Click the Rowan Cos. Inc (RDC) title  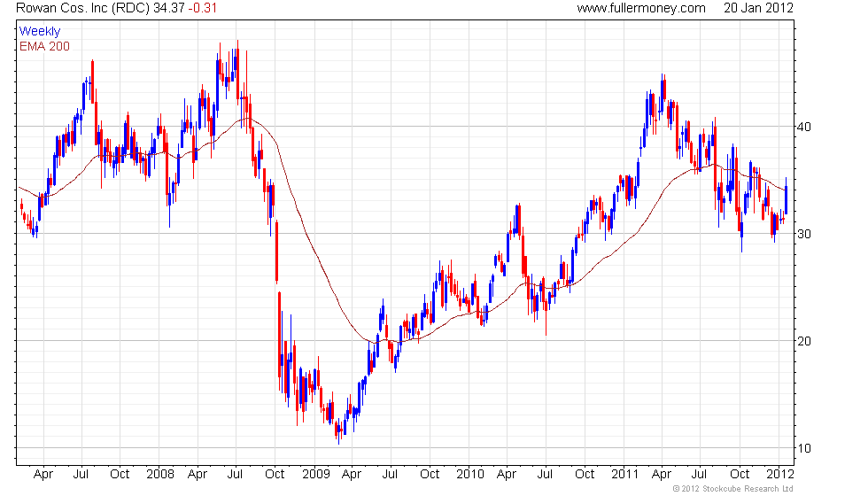(x=82, y=8)
